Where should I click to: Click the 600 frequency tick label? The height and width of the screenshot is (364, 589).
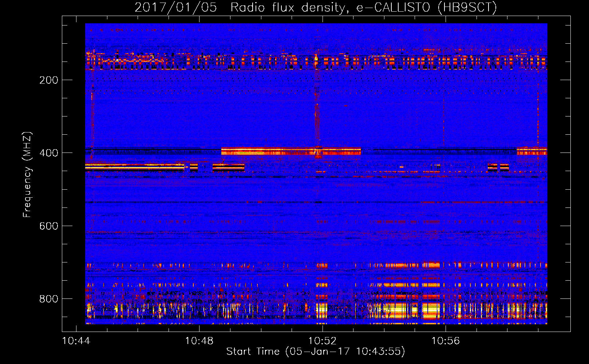click(x=49, y=226)
